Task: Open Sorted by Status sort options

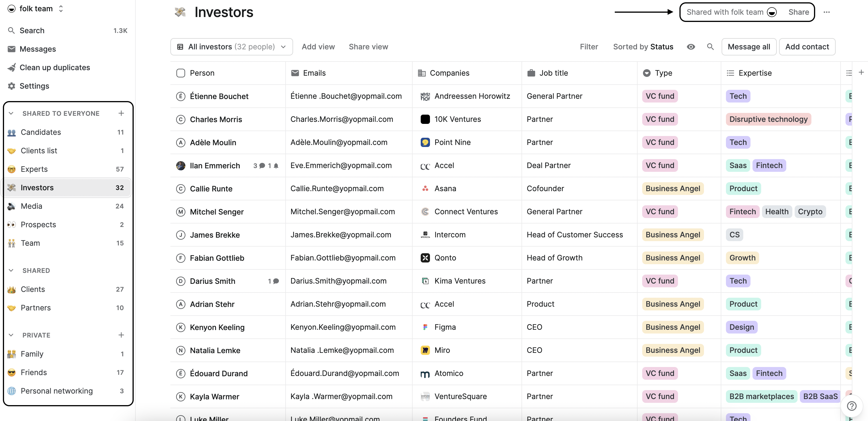Action: [643, 46]
